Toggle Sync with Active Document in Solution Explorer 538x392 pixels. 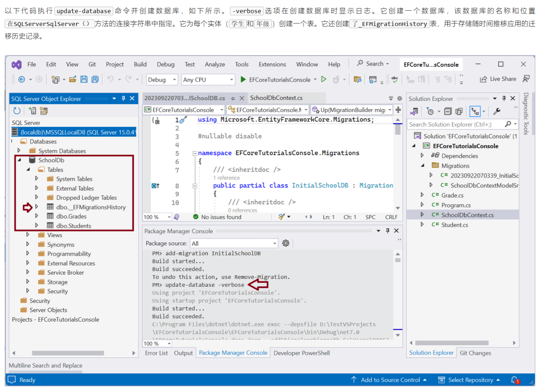[475, 112]
